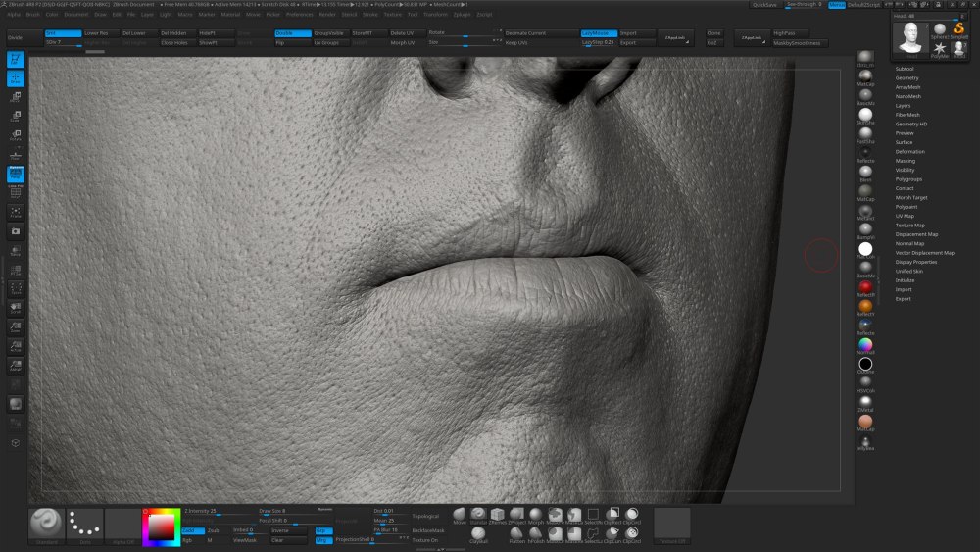Choose the rainbow NormalRGB material sphere

pos(865,346)
